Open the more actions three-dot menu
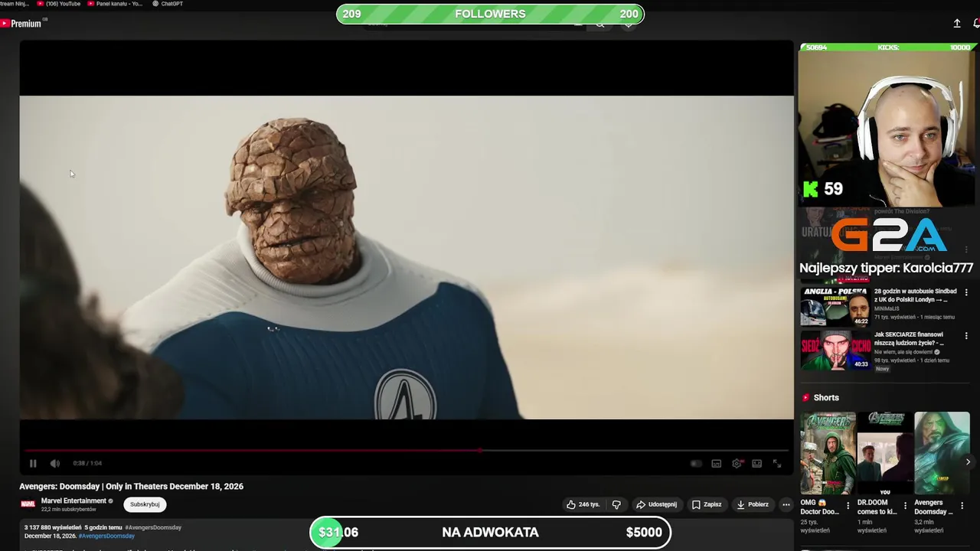 786,504
